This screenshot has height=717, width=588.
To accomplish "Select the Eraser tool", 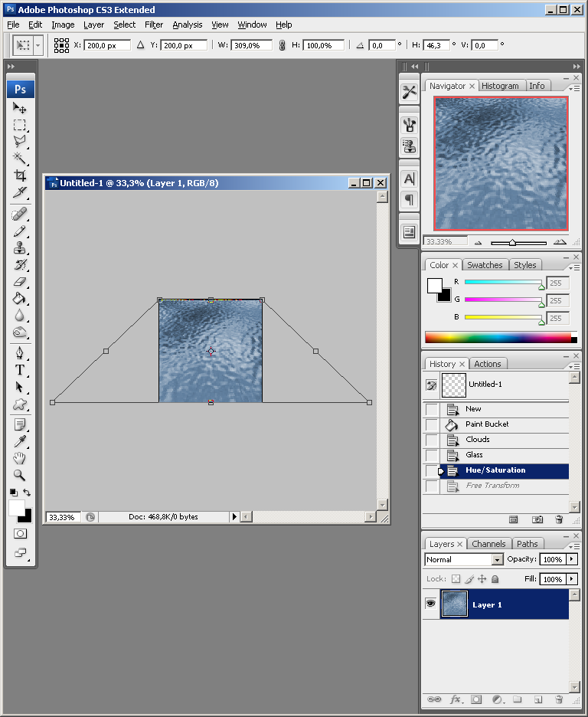I will point(20,282).
